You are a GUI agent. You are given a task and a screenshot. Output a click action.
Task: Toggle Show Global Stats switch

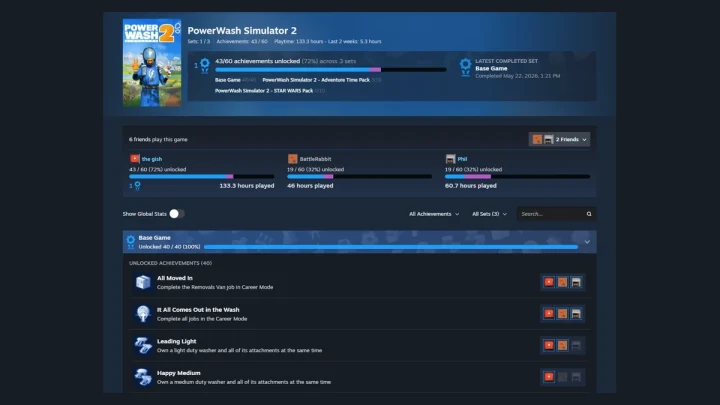tap(177, 214)
